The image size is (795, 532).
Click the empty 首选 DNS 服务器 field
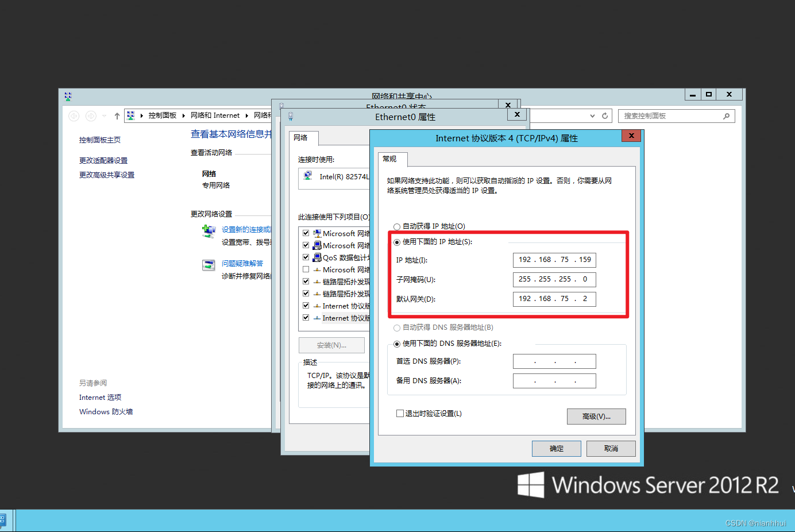point(554,361)
